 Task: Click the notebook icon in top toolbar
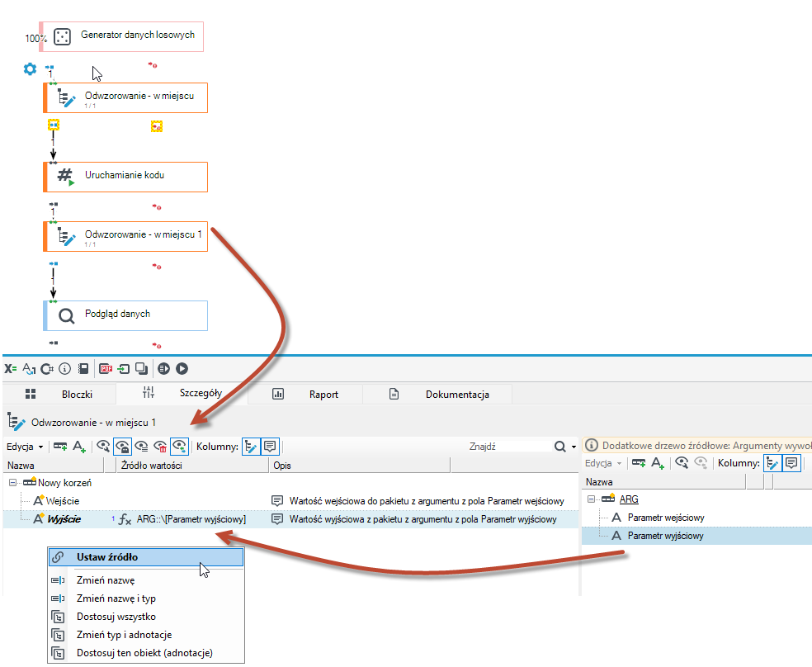(83, 369)
